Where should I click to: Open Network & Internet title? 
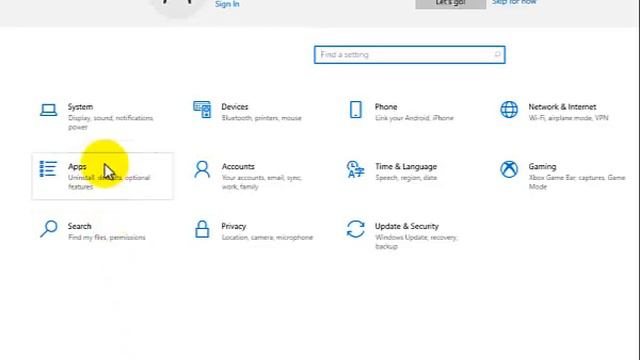point(562,107)
